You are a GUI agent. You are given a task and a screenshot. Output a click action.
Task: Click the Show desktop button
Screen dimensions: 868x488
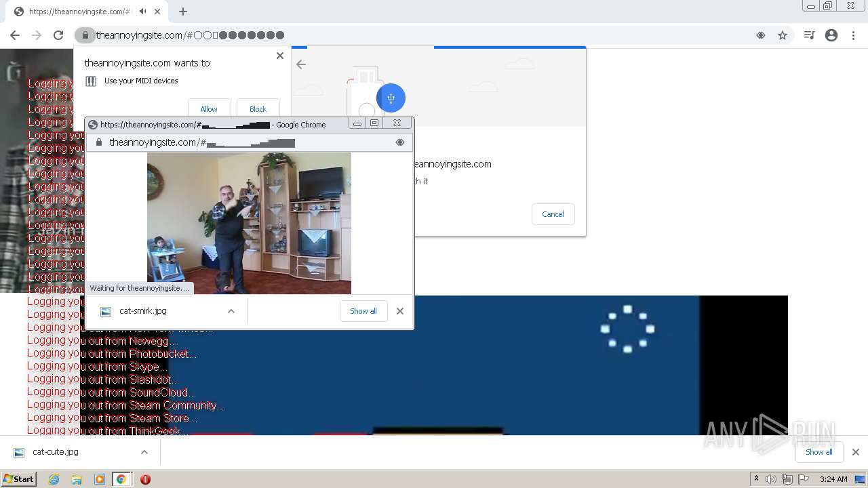(x=861, y=479)
